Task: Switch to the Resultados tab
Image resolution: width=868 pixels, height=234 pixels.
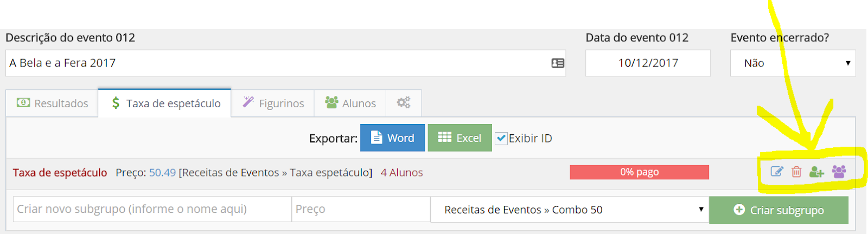Action: pos(52,103)
